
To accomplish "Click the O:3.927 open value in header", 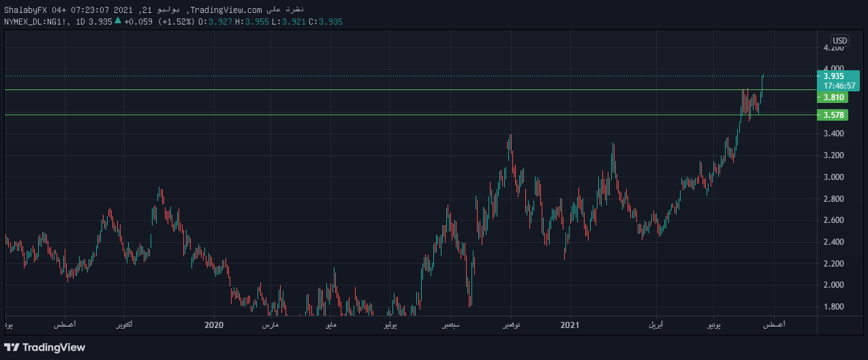I will (x=213, y=22).
